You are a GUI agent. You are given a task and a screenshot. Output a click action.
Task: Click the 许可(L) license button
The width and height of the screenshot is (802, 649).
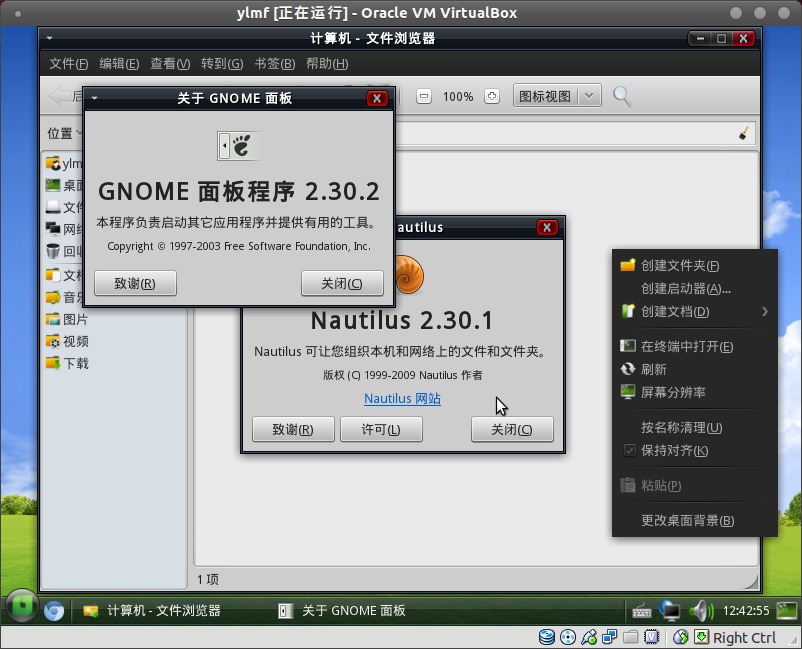pyautogui.click(x=381, y=429)
